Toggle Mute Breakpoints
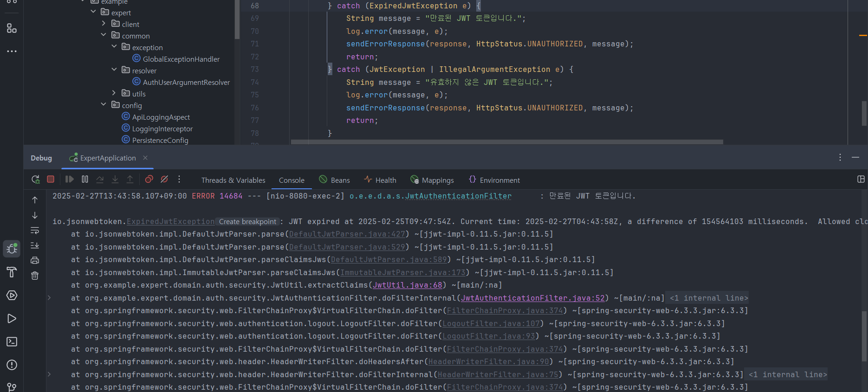Image resolution: width=868 pixels, height=392 pixels. coord(164,179)
